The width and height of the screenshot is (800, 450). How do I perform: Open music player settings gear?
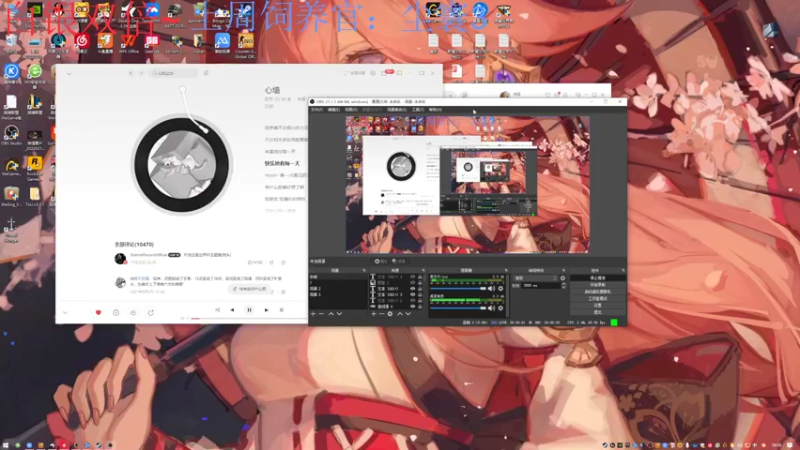point(373,73)
